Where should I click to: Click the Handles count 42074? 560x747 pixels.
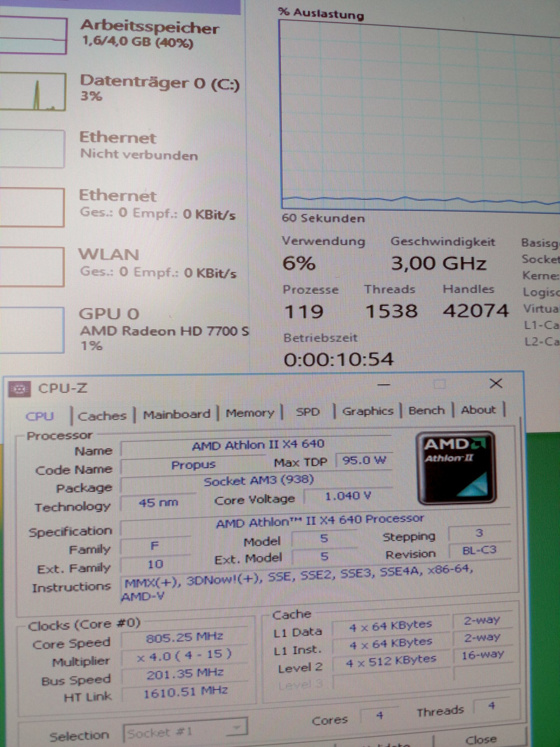(x=476, y=310)
